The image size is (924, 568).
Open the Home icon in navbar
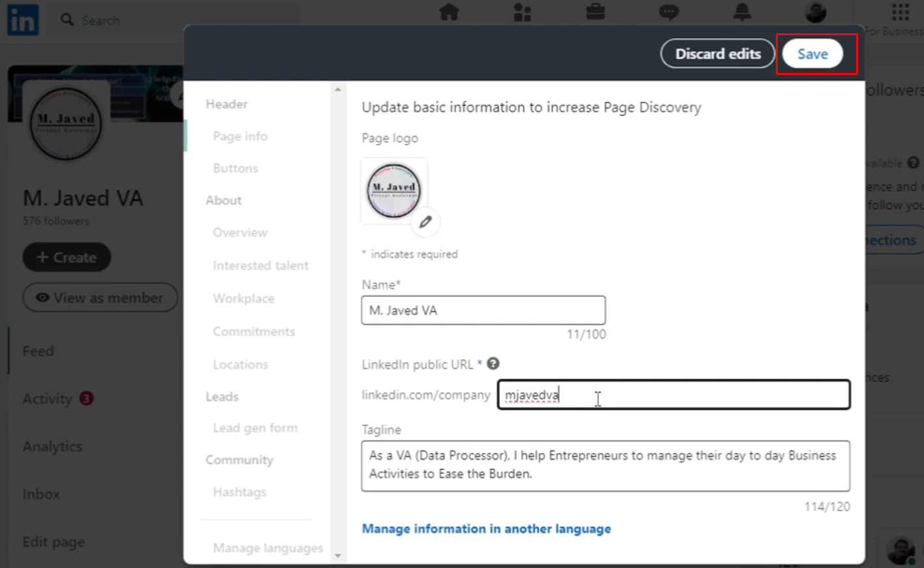(x=449, y=12)
